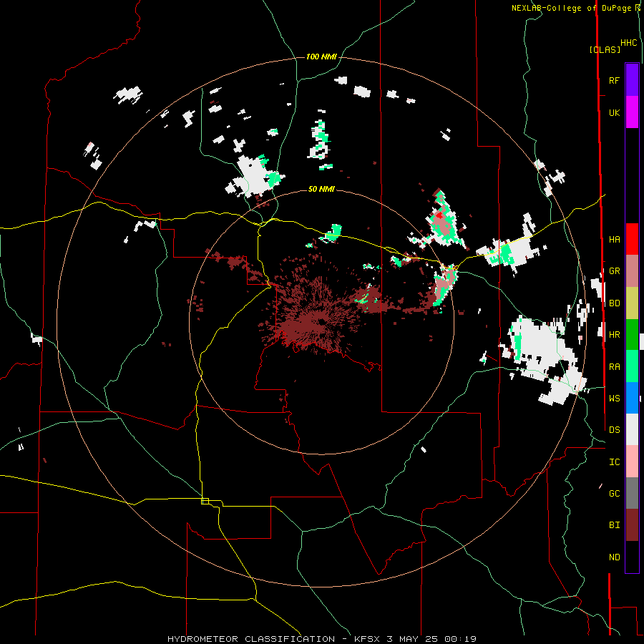This screenshot has width=644, height=644.
Task: Click the magenta UK legend swatch
Action: (632, 112)
